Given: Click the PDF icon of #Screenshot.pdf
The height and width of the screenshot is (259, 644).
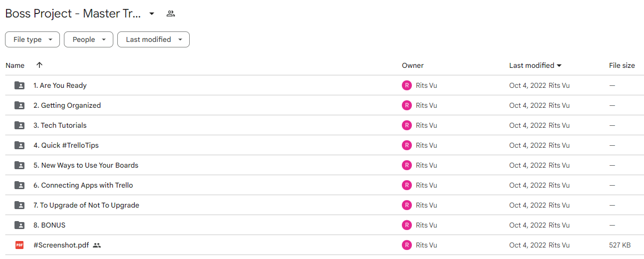Looking at the screenshot, I should coord(19,245).
